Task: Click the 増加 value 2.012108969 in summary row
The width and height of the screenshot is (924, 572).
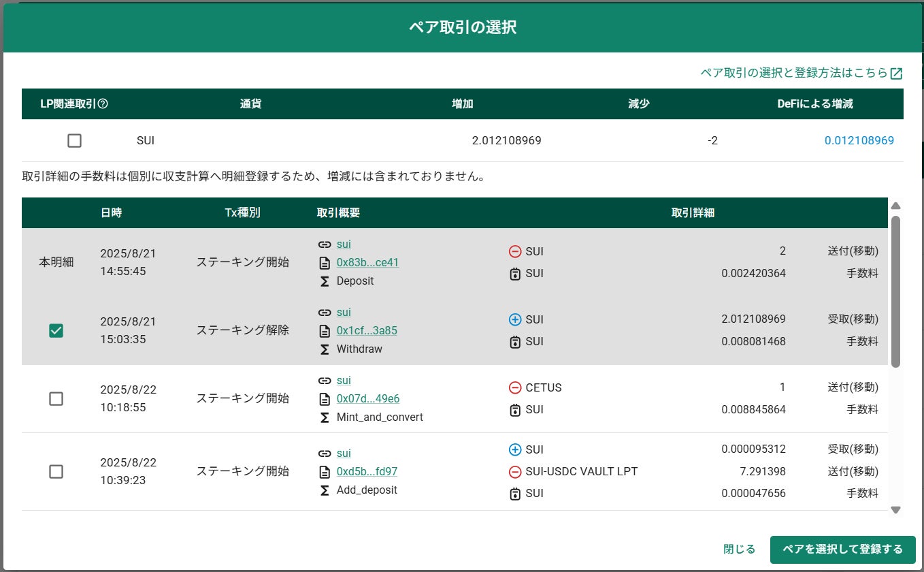Action: (x=506, y=141)
